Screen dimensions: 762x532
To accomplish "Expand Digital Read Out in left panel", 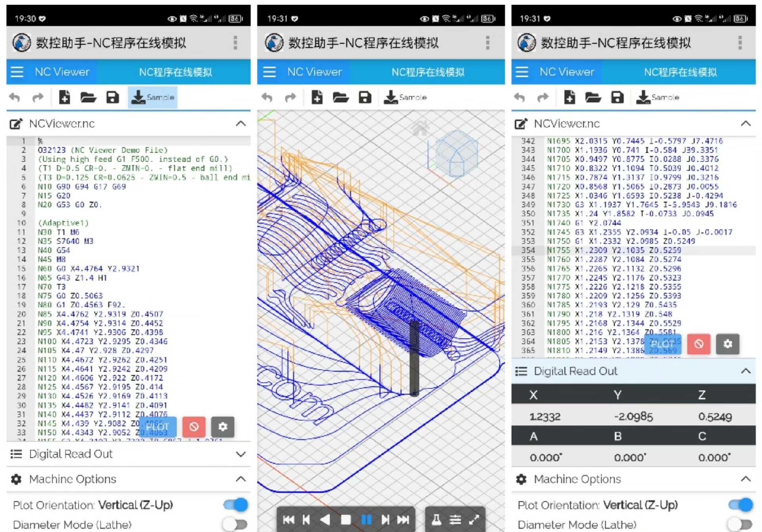I will click(x=241, y=454).
